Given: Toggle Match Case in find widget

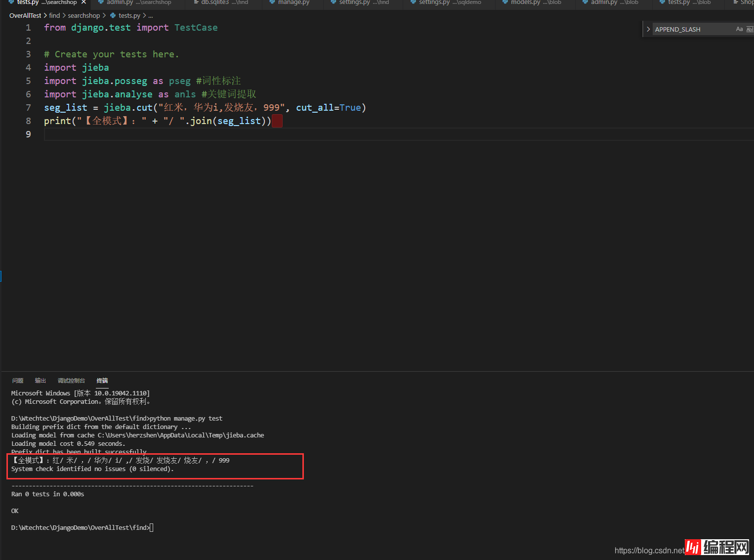Looking at the screenshot, I should click(739, 29).
